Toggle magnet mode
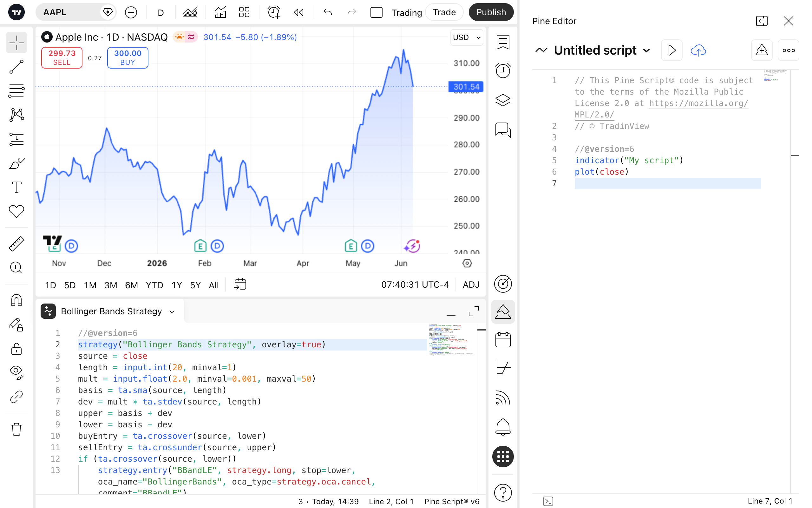812x508 pixels. (16, 300)
